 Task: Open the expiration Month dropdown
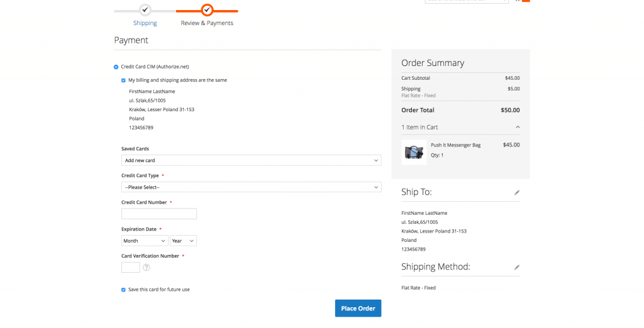145,241
